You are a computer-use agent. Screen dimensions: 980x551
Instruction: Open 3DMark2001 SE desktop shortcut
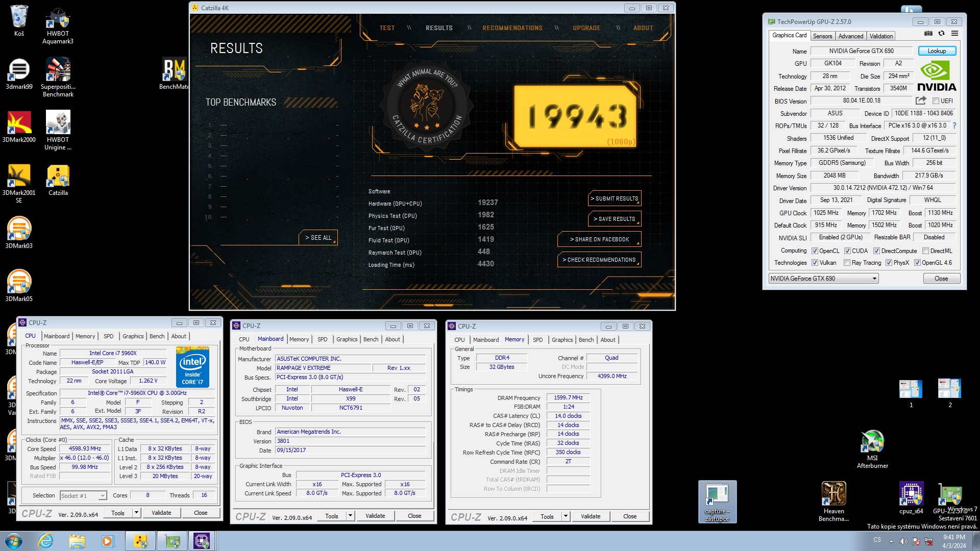click(19, 184)
